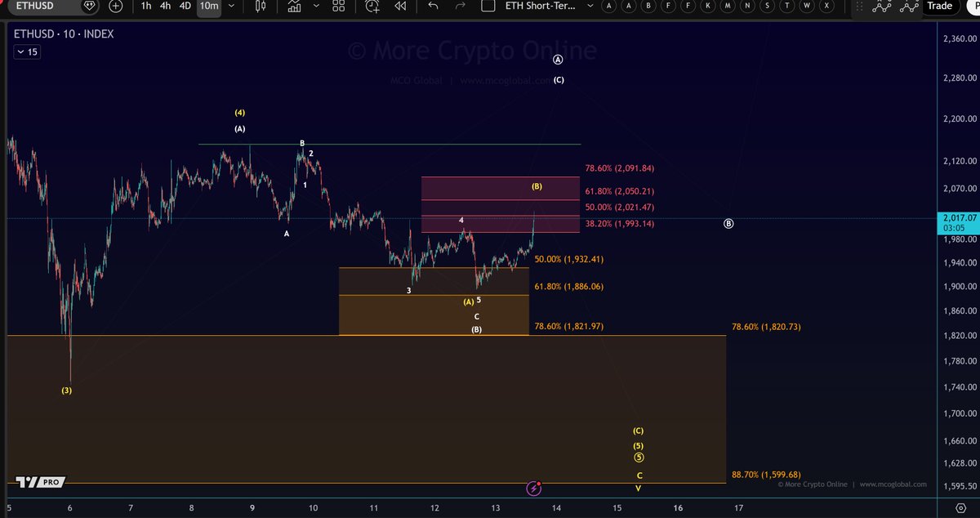Expand the collapsed 15 indicators legend
This screenshot has height=518, width=980.
pos(26,52)
